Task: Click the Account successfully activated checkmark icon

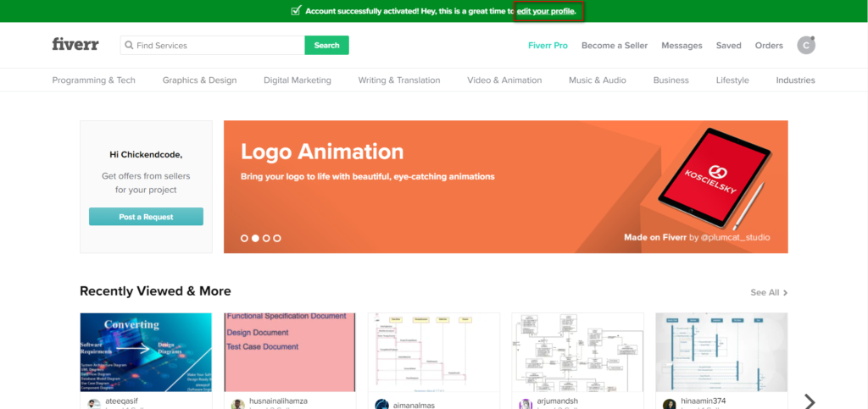Action: pos(296,10)
